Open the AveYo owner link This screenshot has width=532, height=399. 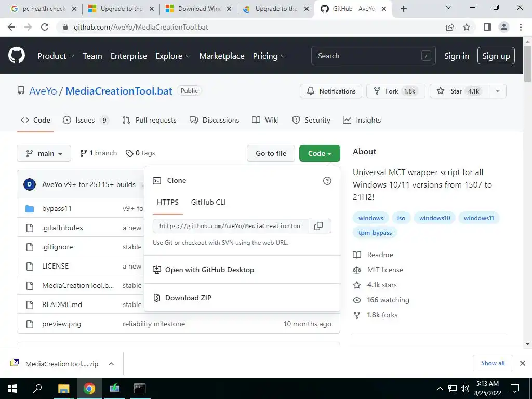click(43, 91)
